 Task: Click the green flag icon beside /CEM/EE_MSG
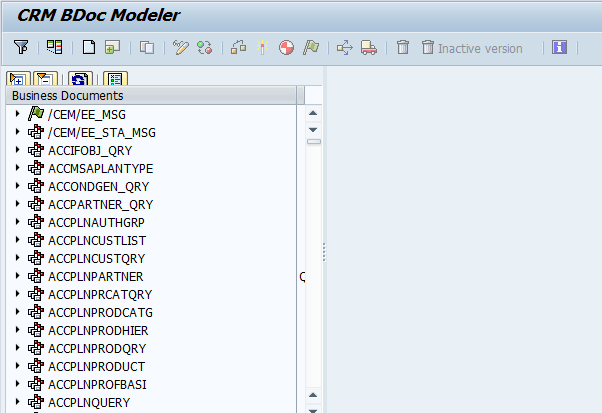(x=36, y=114)
